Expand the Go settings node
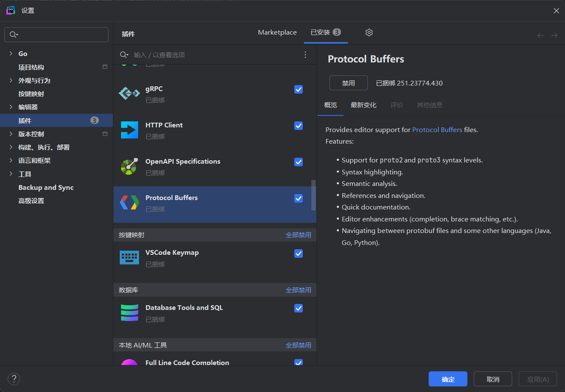Viewport: 565px width, 392px height. tap(11, 53)
